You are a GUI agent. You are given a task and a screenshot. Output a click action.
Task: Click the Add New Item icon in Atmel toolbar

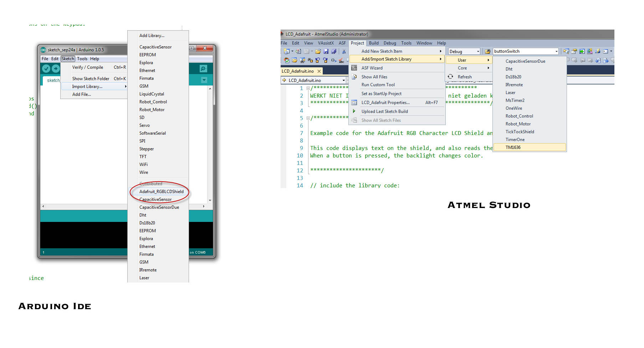(x=298, y=51)
